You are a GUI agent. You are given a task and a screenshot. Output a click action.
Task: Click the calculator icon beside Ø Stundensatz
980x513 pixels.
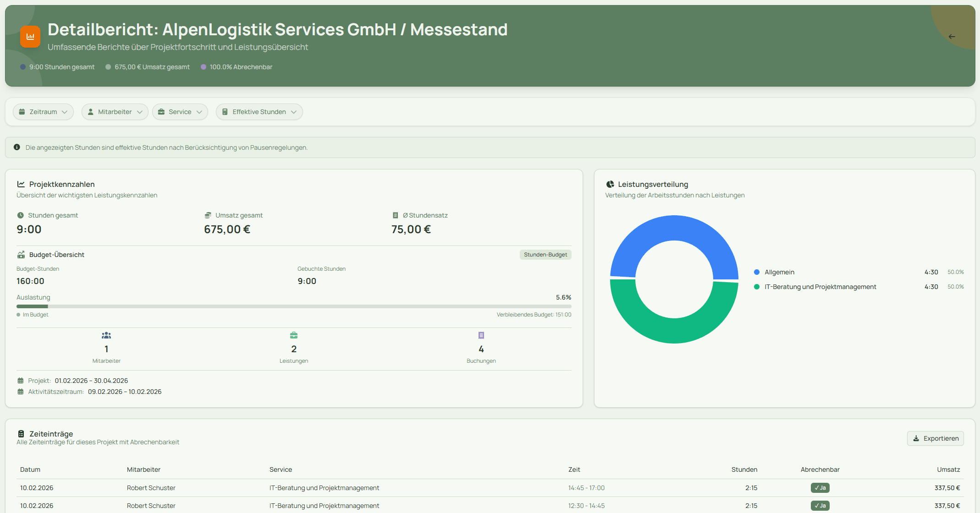[x=395, y=215]
